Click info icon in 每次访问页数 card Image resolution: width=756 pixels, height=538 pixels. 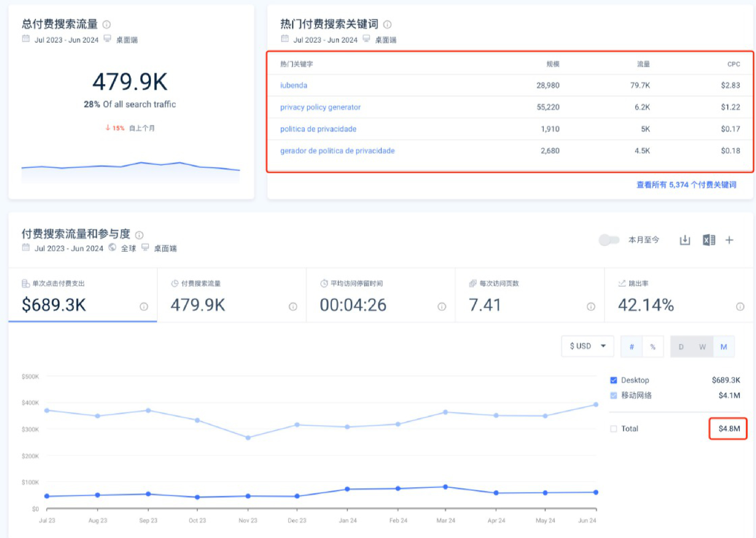591,307
